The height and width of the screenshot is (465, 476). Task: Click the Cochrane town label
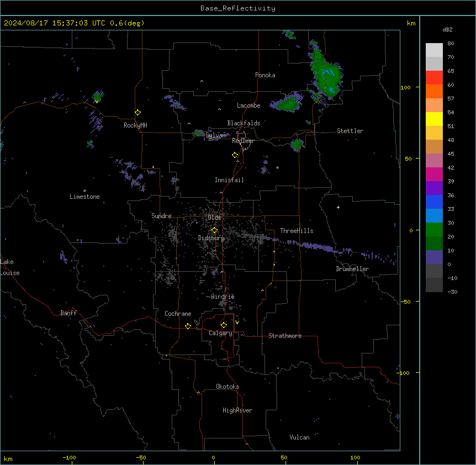pos(178,314)
